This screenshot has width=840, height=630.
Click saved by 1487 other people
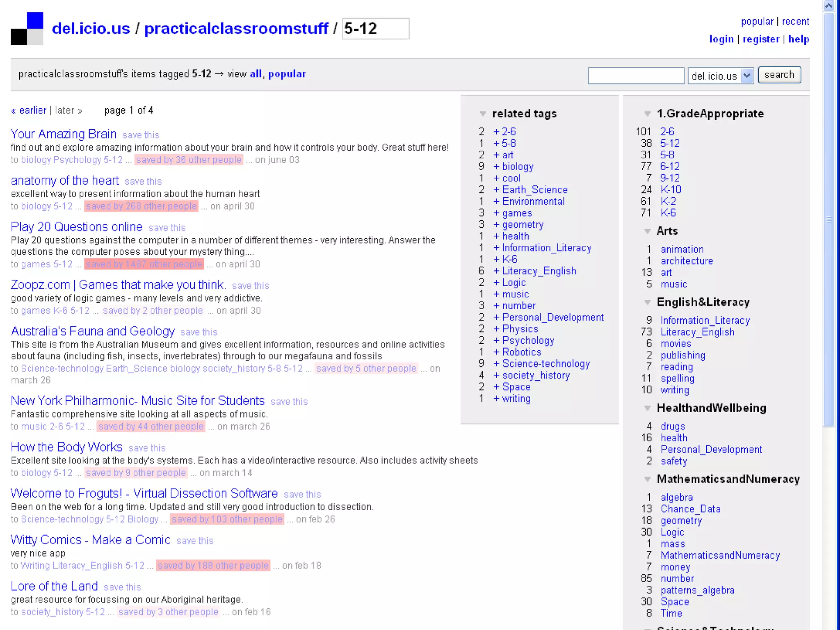[144, 264]
